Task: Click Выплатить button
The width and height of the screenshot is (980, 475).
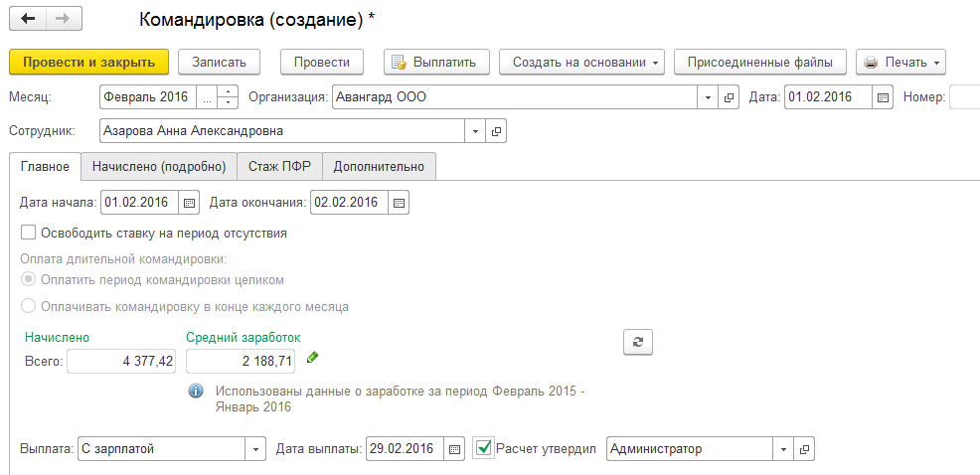Action: (436, 63)
